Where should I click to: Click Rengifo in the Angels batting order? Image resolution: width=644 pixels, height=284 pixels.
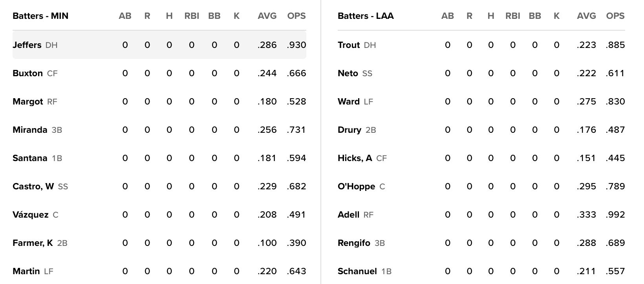354,243
